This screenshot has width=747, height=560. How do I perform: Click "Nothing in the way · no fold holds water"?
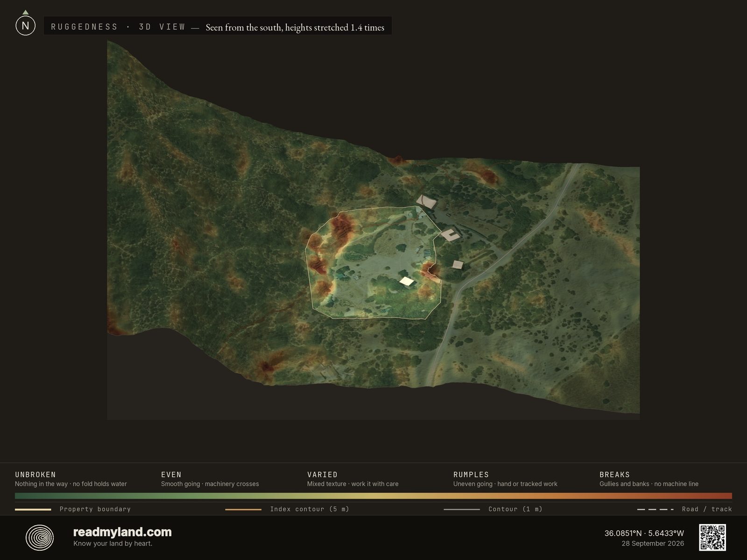71,484
